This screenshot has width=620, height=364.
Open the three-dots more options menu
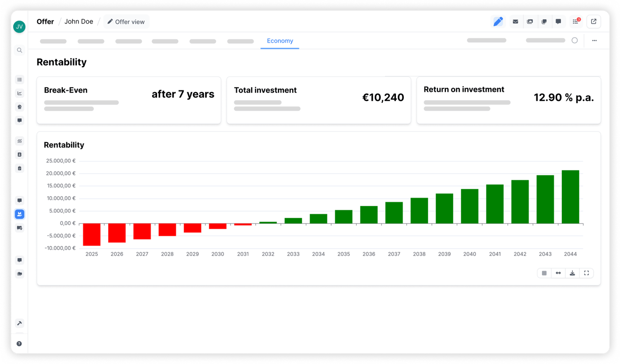[594, 40]
